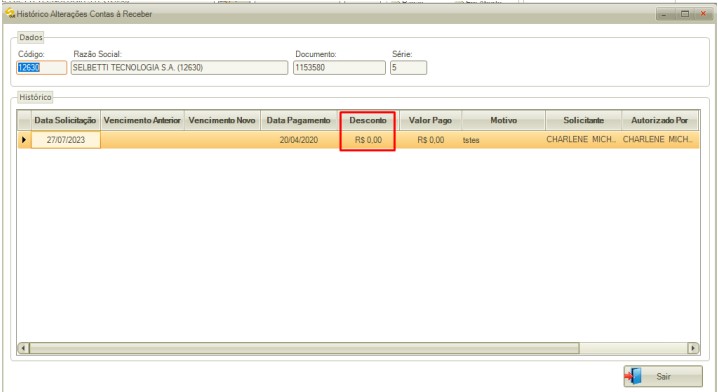Image resolution: width=718 pixels, height=392 pixels.
Task: Select the row arrow indicator
Action: [24, 140]
